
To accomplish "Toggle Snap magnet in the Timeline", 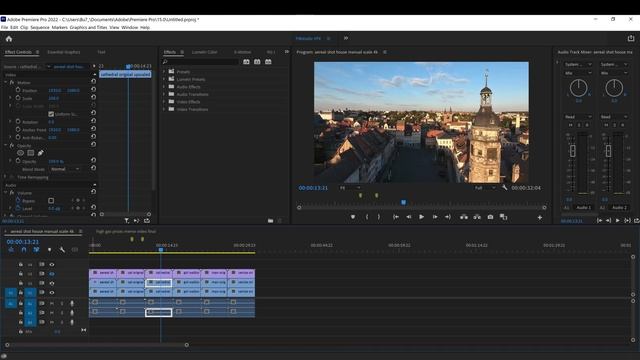I will click(24, 249).
